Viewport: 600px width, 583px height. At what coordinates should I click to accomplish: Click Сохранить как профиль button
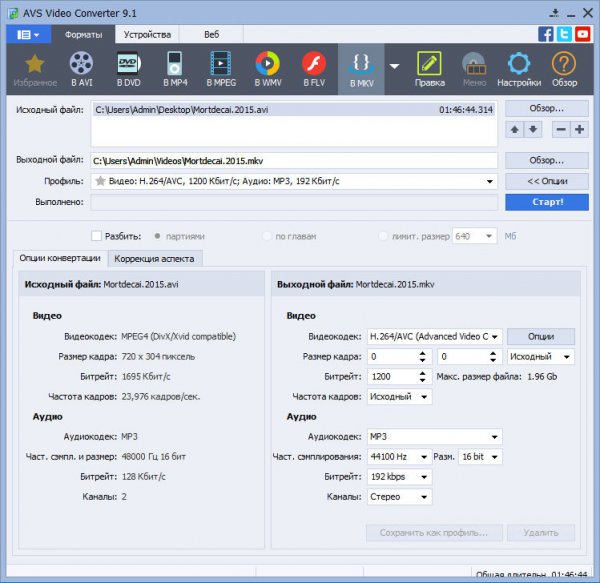click(434, 533)
